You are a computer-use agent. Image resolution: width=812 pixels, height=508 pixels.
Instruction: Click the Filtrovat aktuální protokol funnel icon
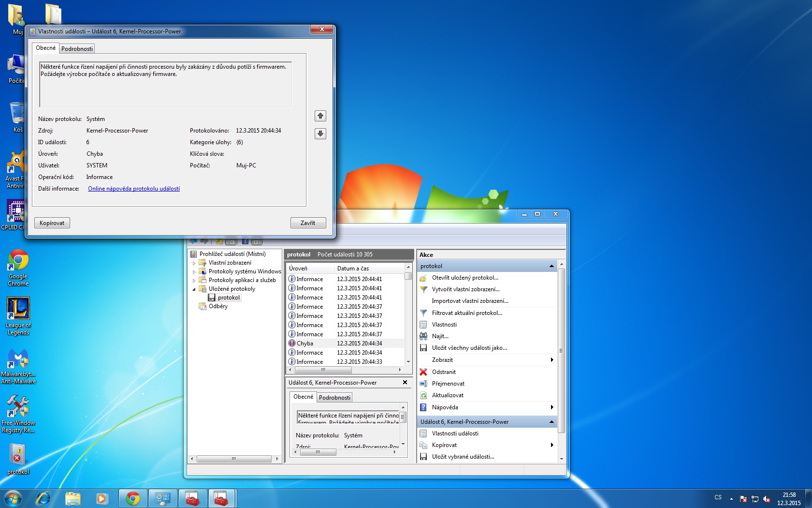423,313
